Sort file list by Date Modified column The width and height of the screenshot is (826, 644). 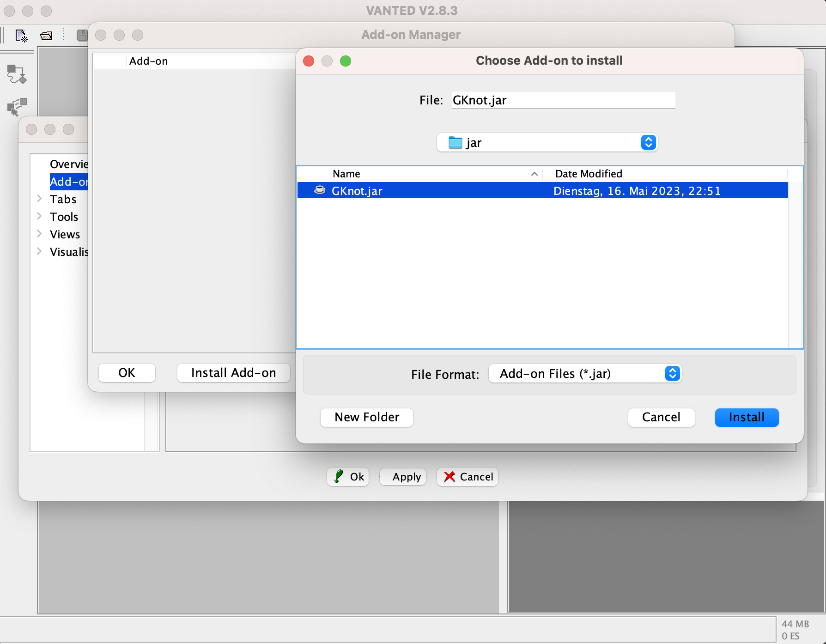[589, 174]
